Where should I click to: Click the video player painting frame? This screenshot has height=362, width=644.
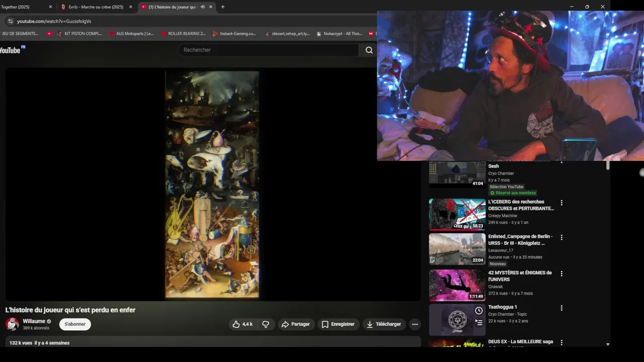212,185
